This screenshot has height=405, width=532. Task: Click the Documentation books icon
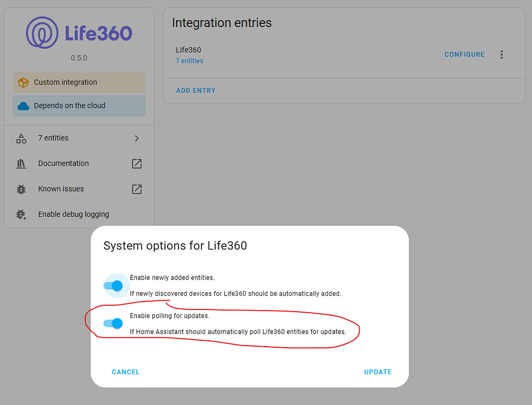(x=22, y=164)
